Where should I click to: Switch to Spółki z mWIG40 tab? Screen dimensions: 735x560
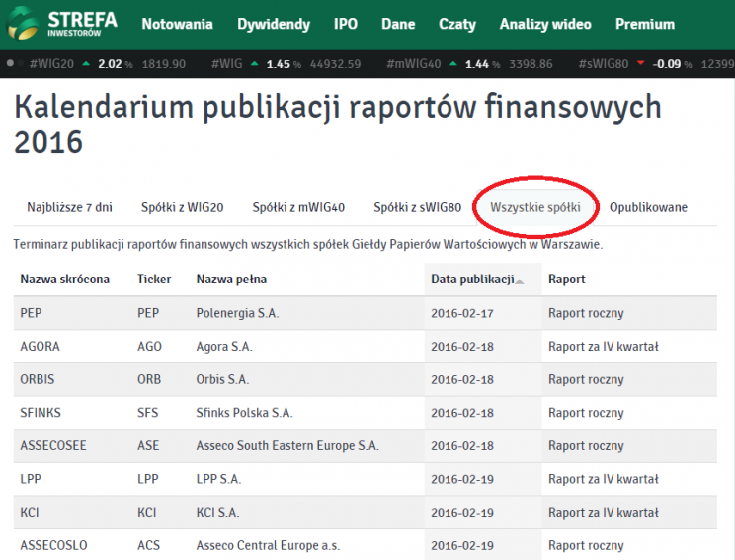[298, 207]
